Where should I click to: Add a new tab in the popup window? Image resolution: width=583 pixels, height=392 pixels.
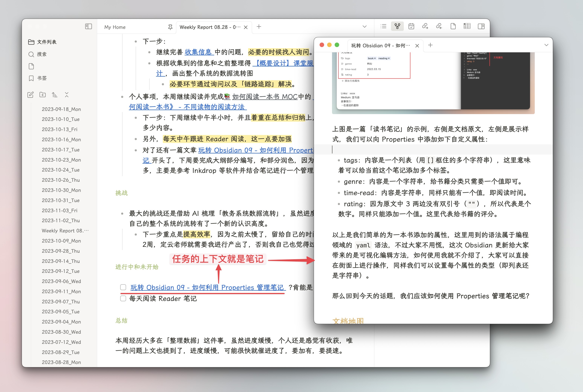pos(430,45)
